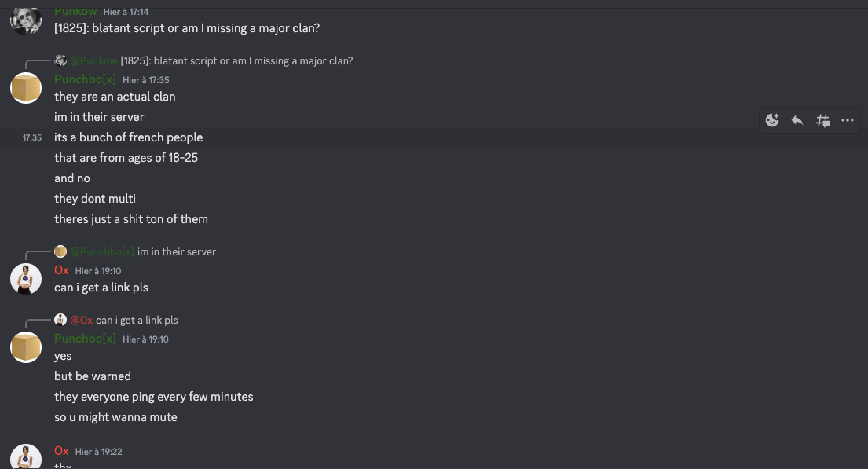Click the reply arrow icon
The width and height of the screenshot is (868, 469).
click(x=797, y=120)
